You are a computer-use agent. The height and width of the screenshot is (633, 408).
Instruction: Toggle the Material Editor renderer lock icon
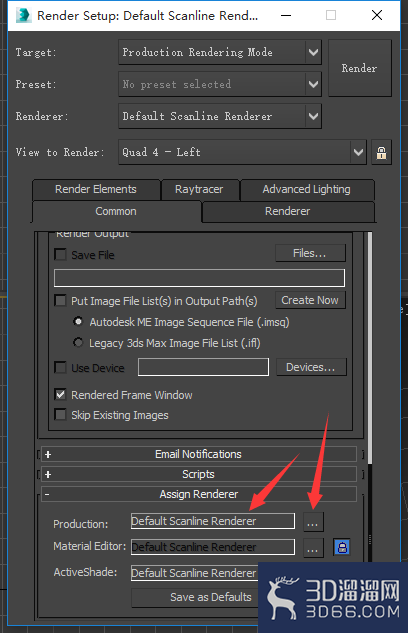click(342, 547)
